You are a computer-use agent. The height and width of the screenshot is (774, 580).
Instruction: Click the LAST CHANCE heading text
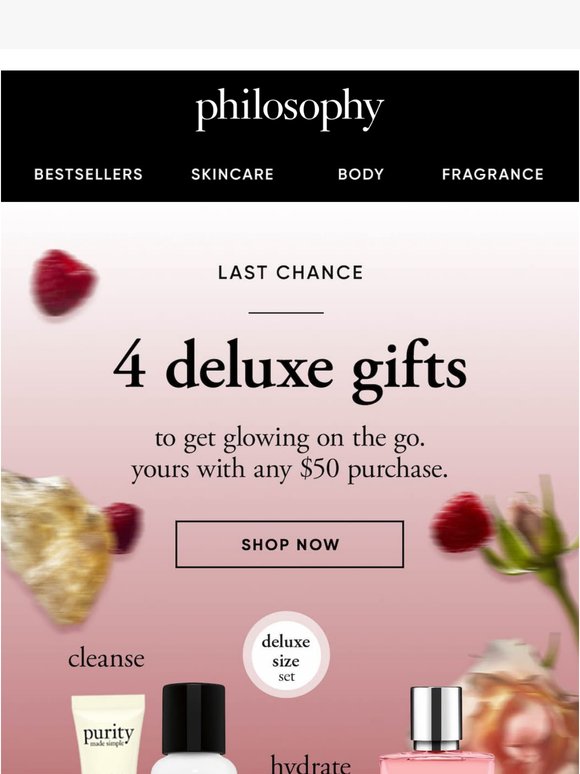(x=290, y=272)
